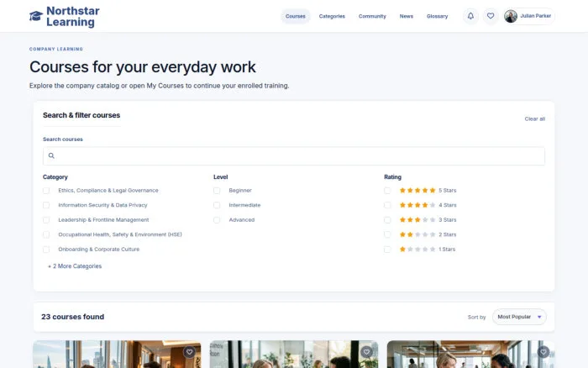Check Information Security & Data Privacy

tap(46, 205)
